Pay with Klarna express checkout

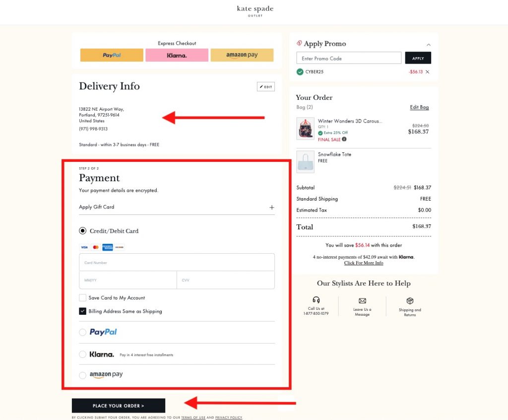point(177,55)
